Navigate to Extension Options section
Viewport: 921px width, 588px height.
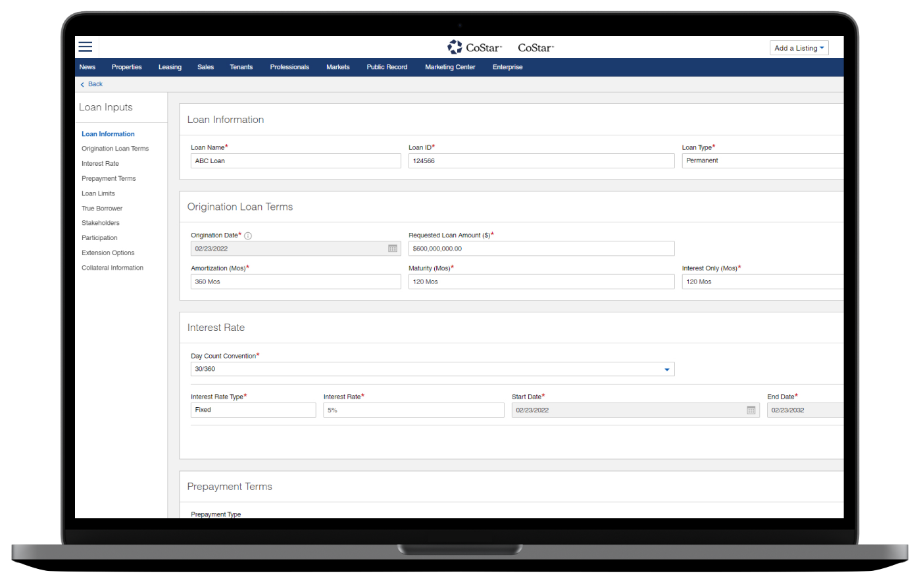(108, 253)
